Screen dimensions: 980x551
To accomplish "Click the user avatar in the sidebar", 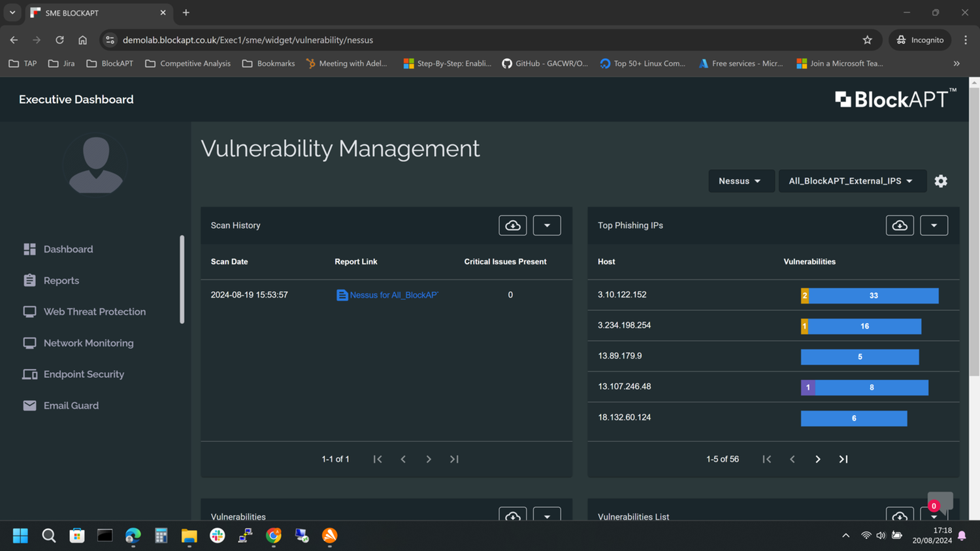I will click(x=95, y=165).
